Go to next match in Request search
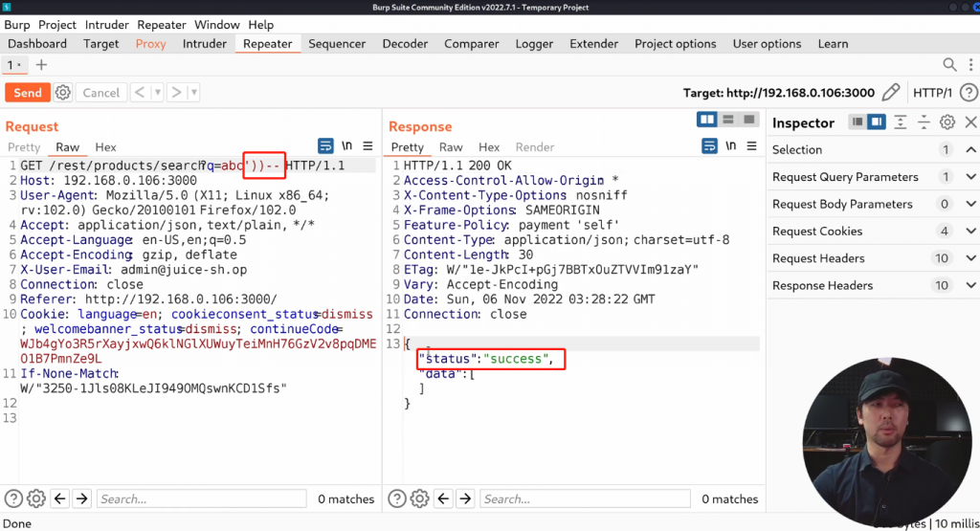The width and height of the screenshot is (980, 531). 82,498
